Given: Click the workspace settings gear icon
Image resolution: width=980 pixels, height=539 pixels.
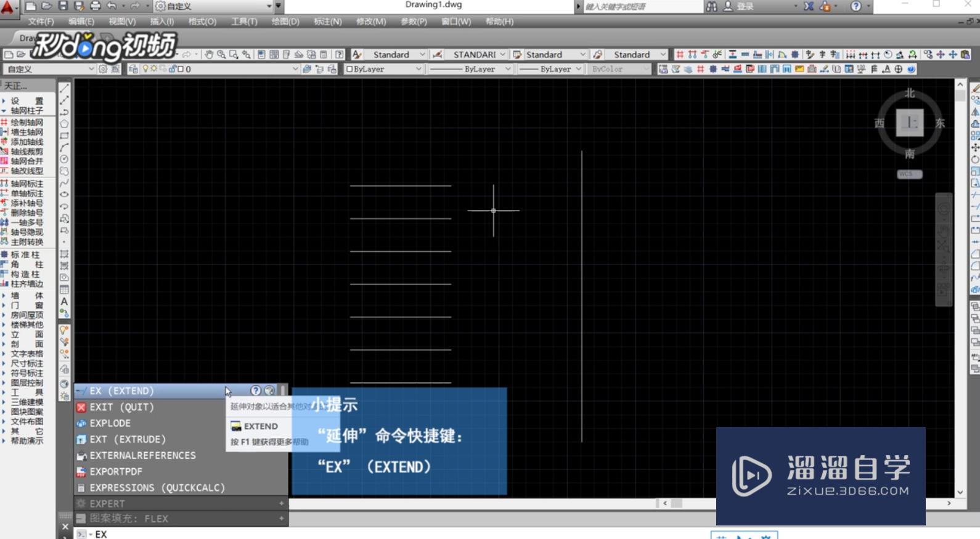Looking at the screenshot, I should tap(103, 69).
